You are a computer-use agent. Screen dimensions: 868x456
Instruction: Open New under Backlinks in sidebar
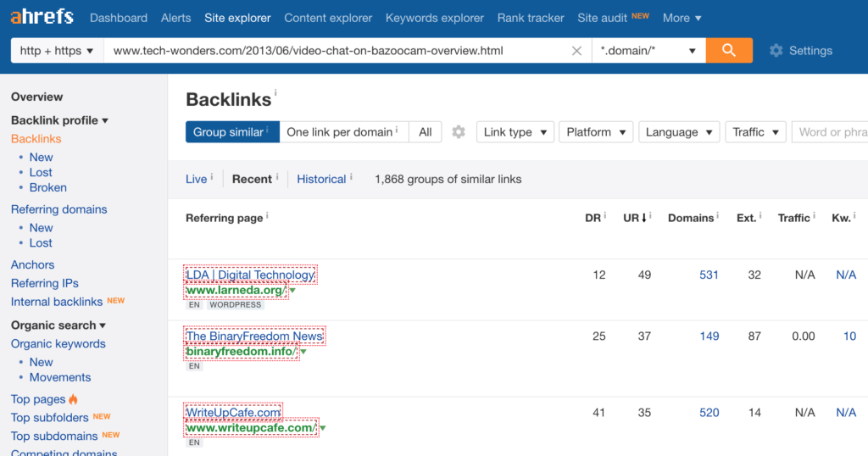41,157
